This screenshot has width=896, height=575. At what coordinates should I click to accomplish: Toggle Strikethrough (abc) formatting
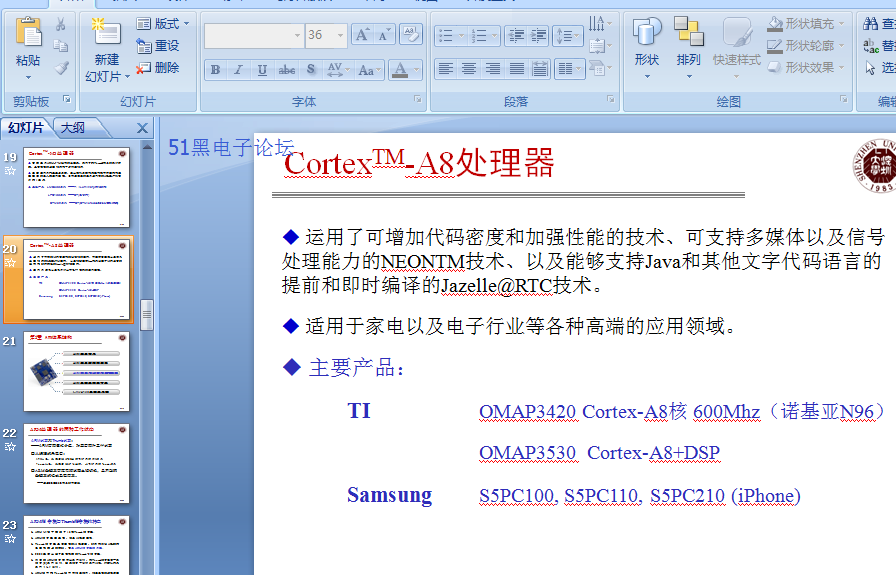(286, 70)
